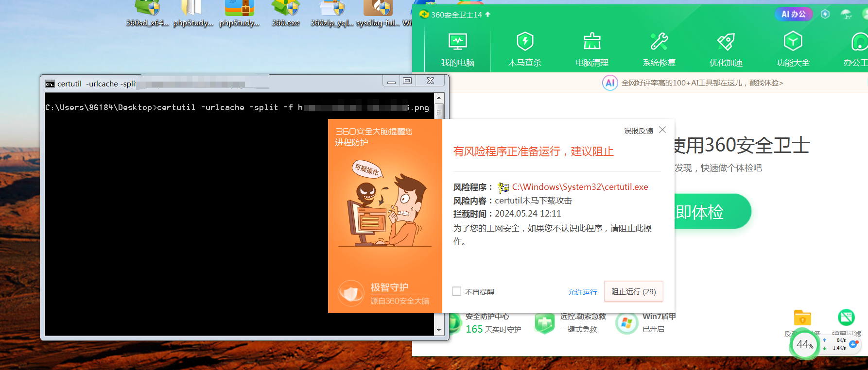The height and width of the screenshot is (370, 868).
Task: Open the phpStudy folder desktop icon
Action: [x=193, y=13]
